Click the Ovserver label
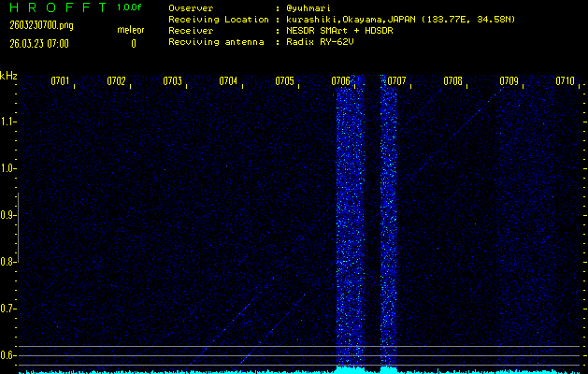This screenshot has width=588, height=374. coord(191,8)
